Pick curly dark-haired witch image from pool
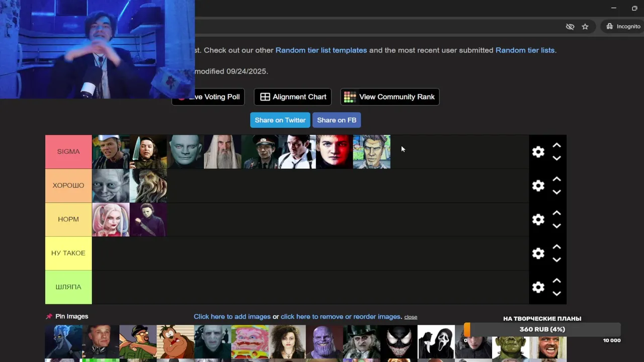The width and height of the screenshot is (644, 362). pos(287,341)
